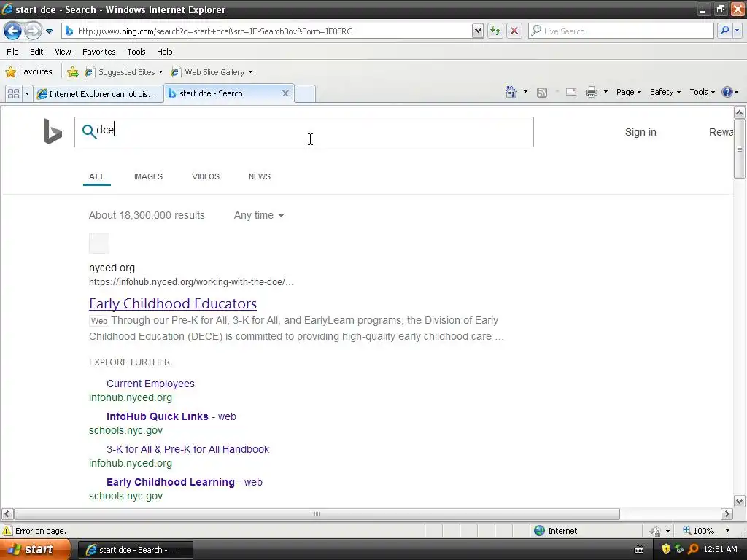Viewport: 747px width, 560px height.
Task: Expand the Print options dropdown arrow
Action: 605,92
